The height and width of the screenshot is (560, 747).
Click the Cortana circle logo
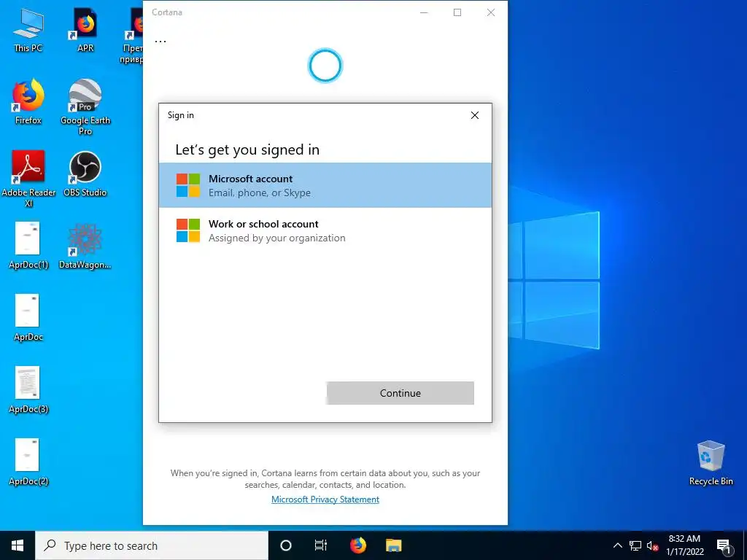(x=325, y=65)
